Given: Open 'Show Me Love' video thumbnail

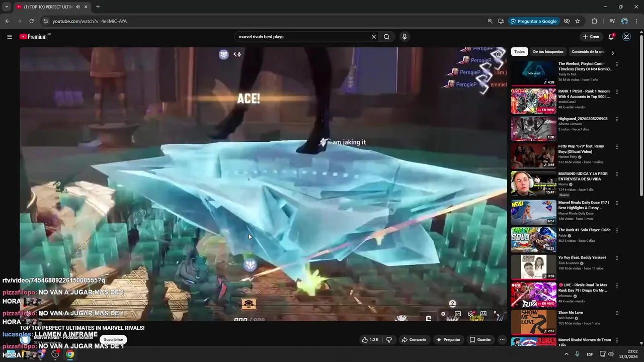Looking at the screenshot, I should 534,322.
